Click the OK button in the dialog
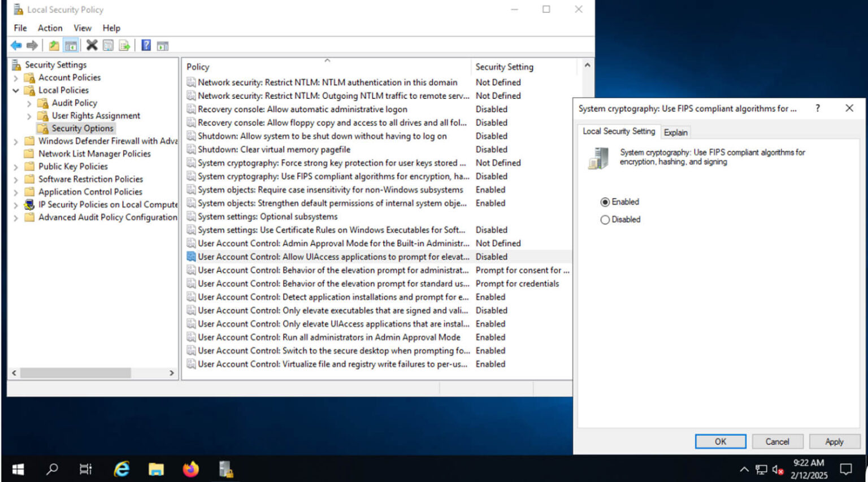 [720, 441]
